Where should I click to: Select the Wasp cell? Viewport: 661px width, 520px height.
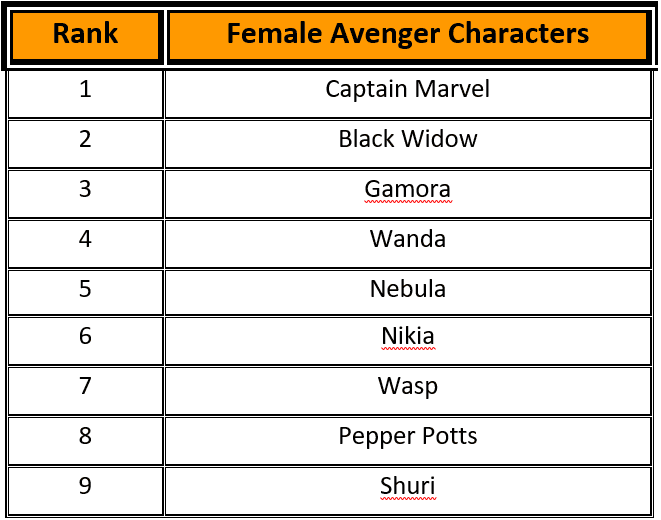408,391
